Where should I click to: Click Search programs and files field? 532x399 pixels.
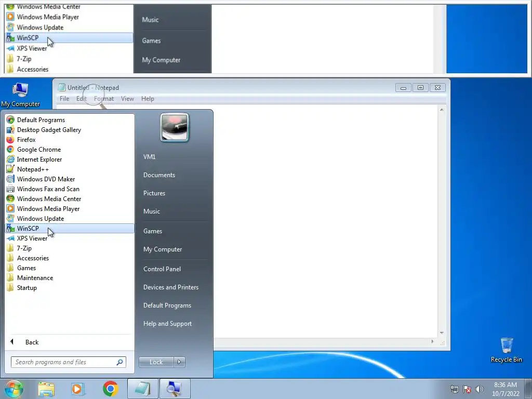tap(69, 362)
